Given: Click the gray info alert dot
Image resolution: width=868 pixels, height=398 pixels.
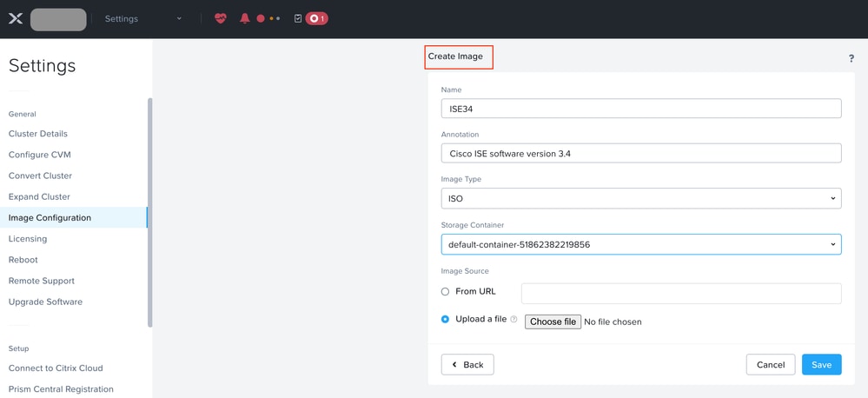Looking at the screenshot, I should 278,19.
